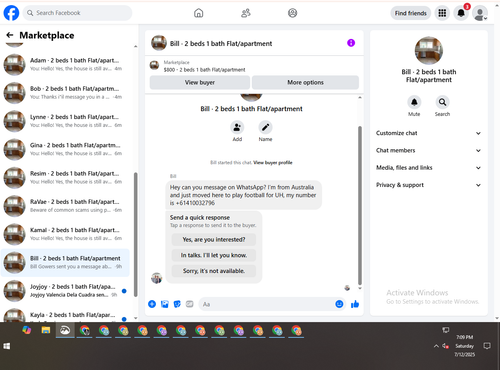
Task: Open the purple conversation info icon
Action: 351,43
